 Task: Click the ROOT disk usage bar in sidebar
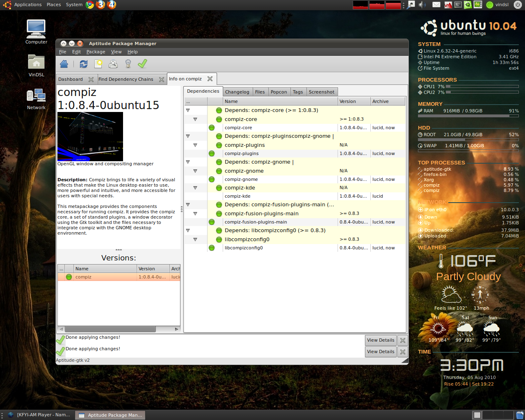(x=468, y=139)
